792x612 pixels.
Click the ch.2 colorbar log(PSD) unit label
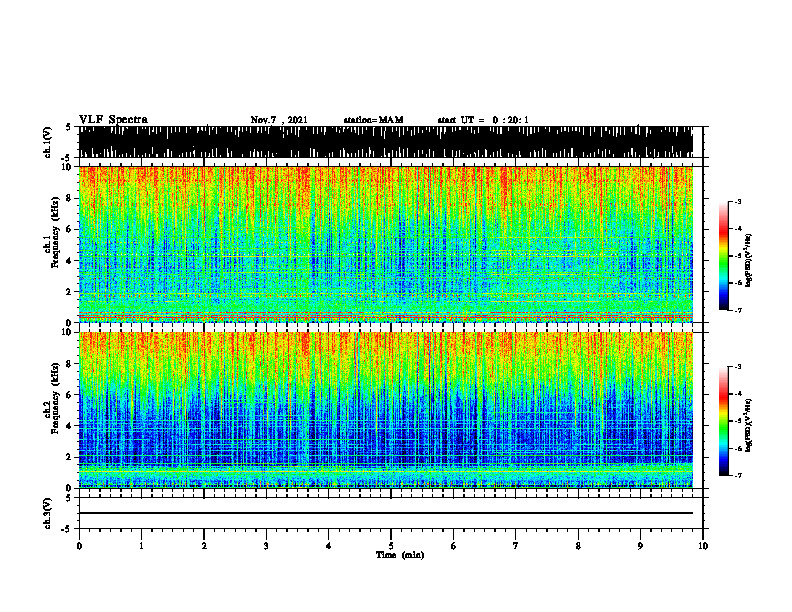tap(749, 425)
